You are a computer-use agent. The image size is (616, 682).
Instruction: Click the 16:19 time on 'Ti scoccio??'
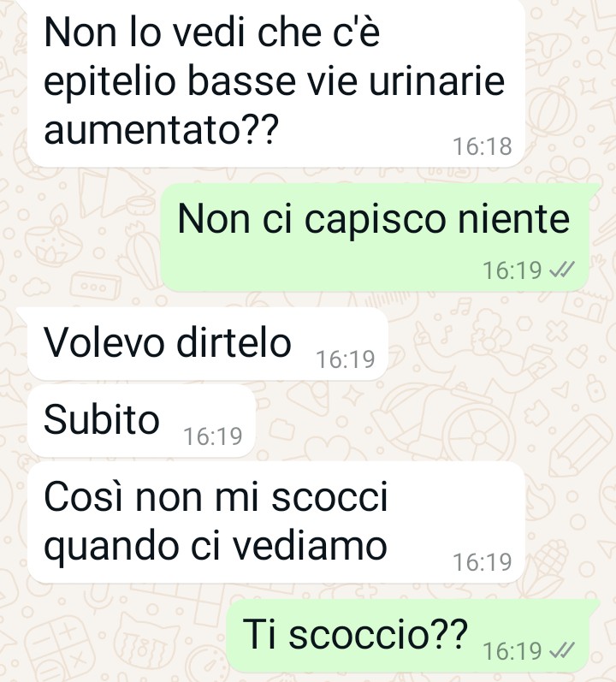click(x=512, y=650)
